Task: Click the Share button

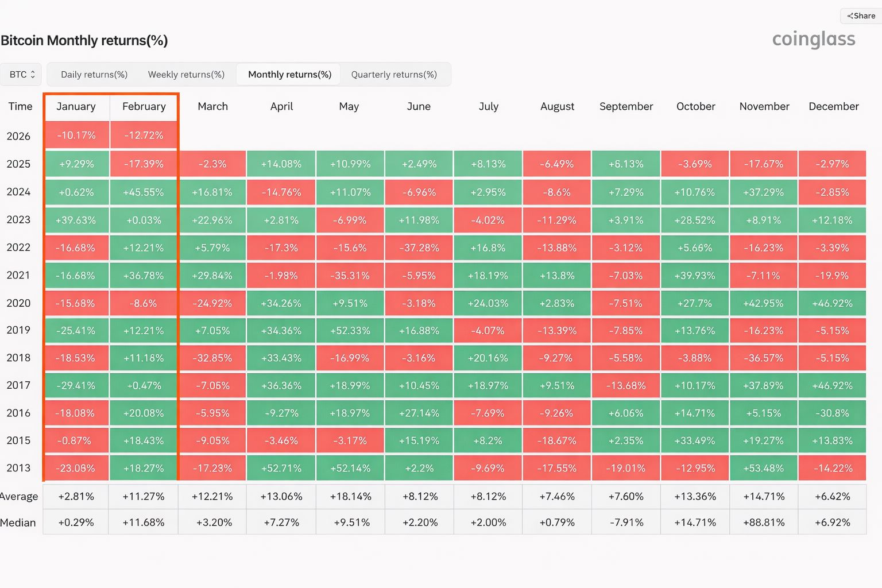Action: [x=861, y=16]
